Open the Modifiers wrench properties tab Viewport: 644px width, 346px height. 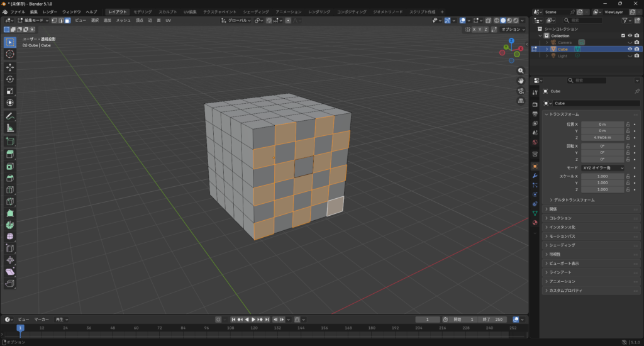(x=535, y=176)
